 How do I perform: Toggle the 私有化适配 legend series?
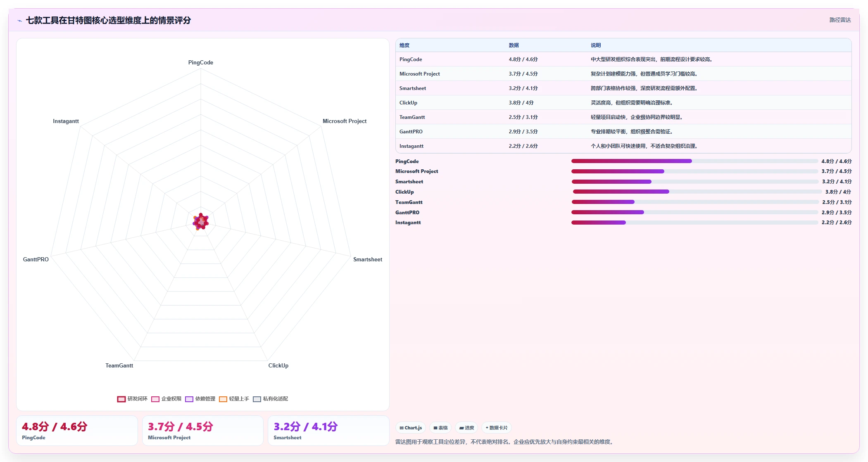[270, 399]
